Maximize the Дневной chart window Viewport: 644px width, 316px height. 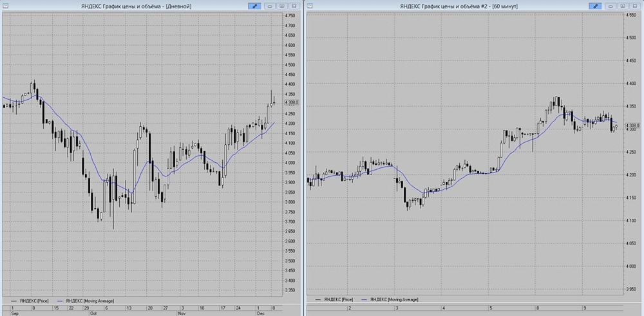281,6
